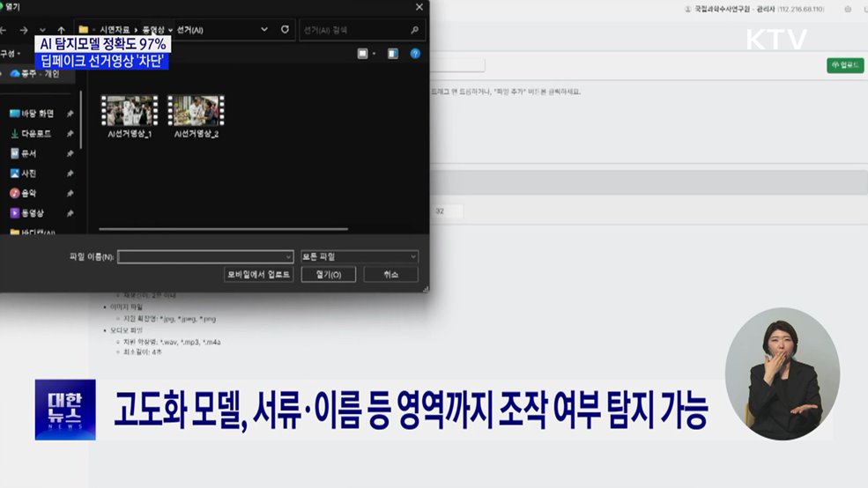This screenshot has height=488, width=868.
Task: Click the refresh icon beside address bar
Action: pos(285,30)
